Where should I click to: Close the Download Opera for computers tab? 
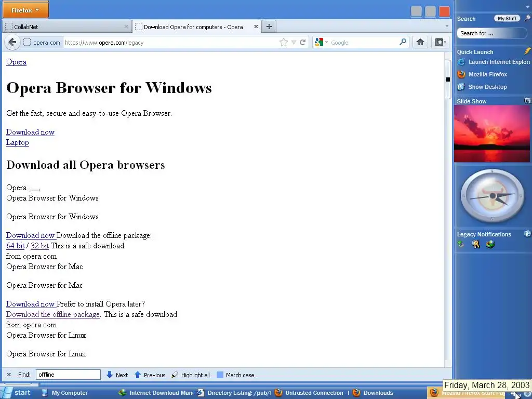coord(256,26)
